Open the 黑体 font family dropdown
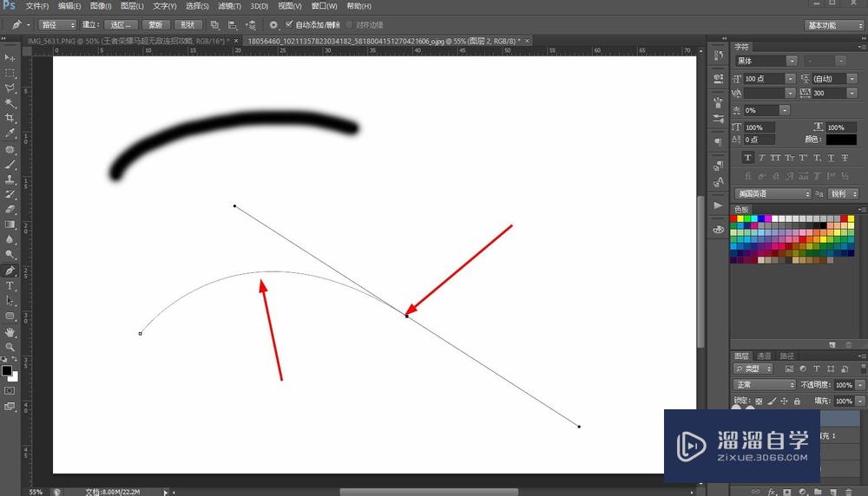This screenshot has height=496, width=868. click(x=766, y=61)
